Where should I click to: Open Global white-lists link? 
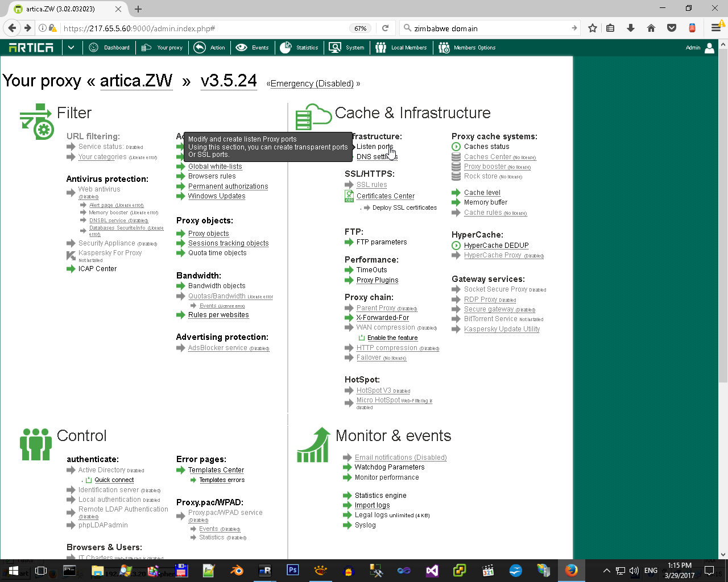(x=215, y=167)
